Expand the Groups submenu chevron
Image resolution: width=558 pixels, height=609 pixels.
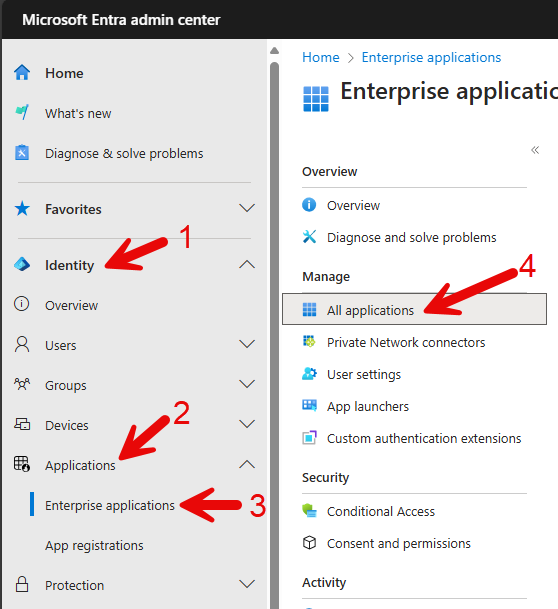pos(247,384)
